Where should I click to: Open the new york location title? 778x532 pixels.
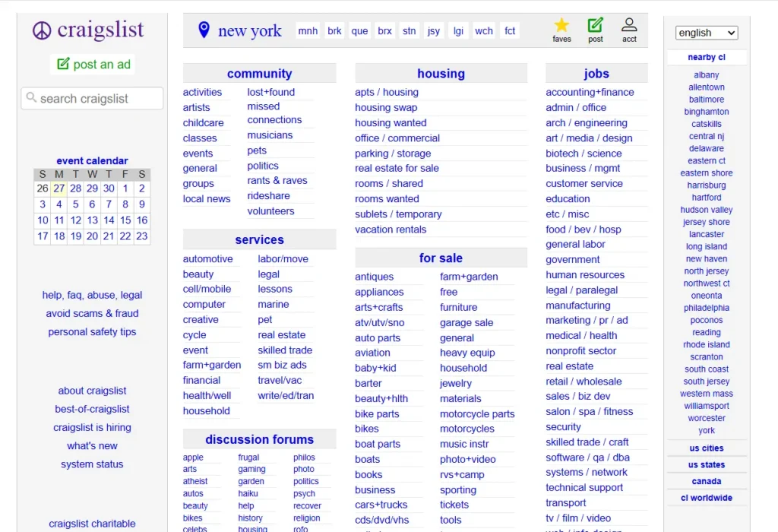(x=249, y=30)
